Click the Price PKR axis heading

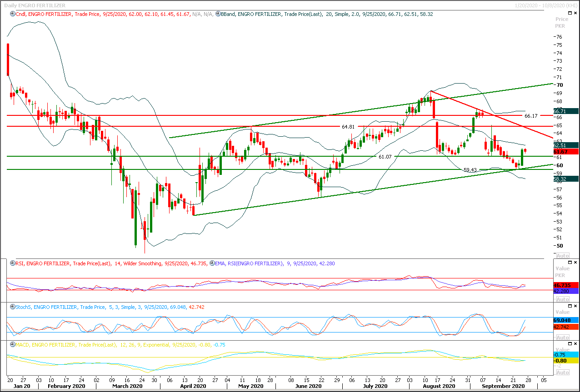click(562, 23)
